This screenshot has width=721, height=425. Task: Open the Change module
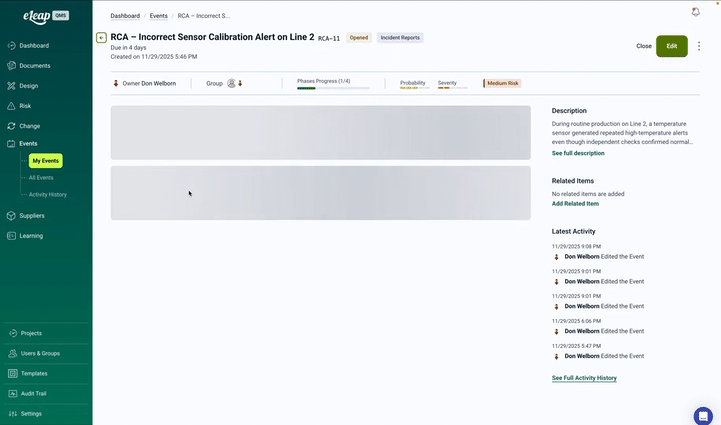(x=29, y=126)
